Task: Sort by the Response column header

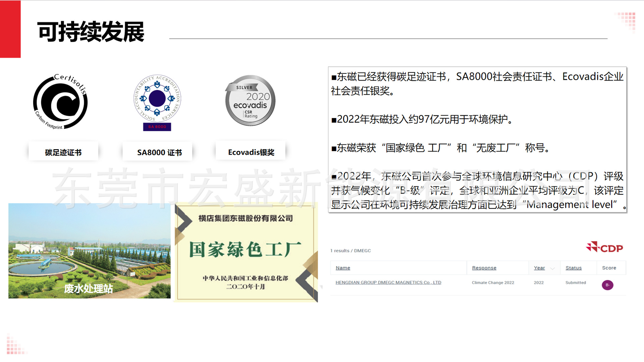Action: click(x=484, y=268)
